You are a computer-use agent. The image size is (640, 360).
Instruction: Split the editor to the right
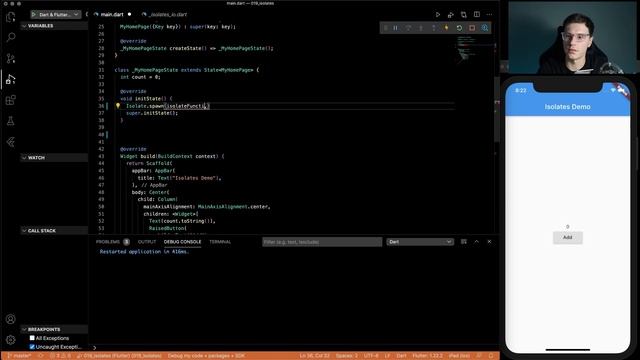pos(477,15)
